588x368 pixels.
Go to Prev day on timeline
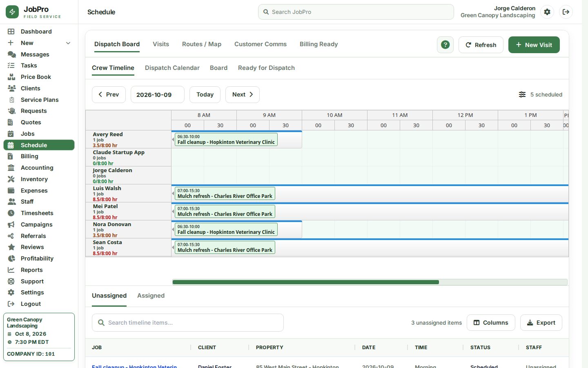[x=109, y=94]
